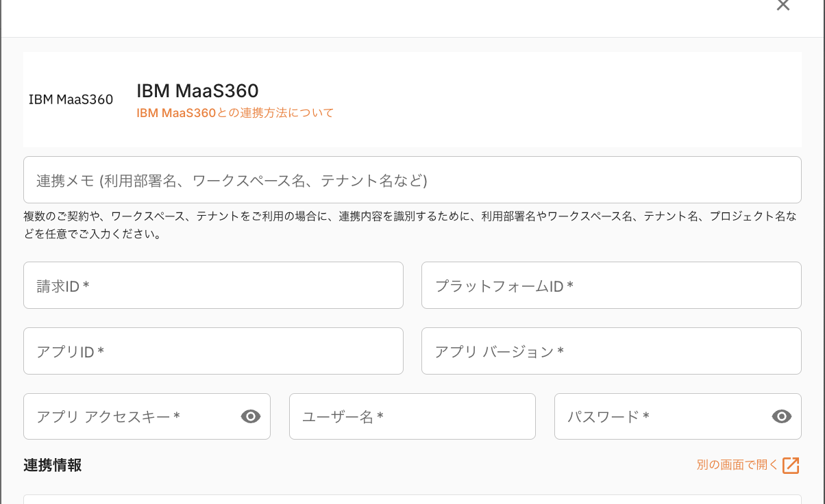Click the アプリID input box
Image resolution: width=825 pixels, height=504 pixels.
pos(213,351)
